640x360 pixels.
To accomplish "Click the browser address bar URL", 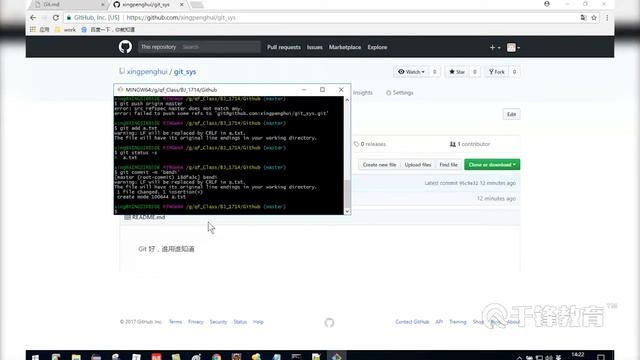I will coord(181,18).
